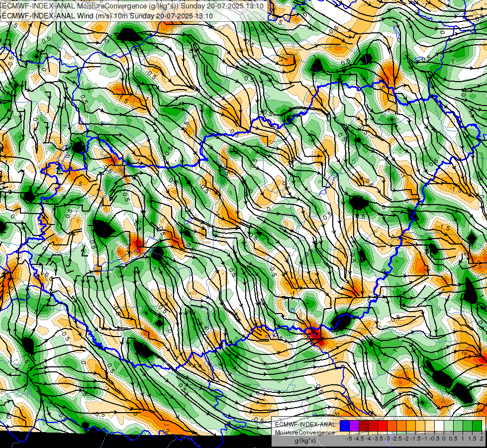
Task: Select legend label ECMWF-INDEX-ANAL
Action: pyautogui.click(x=305, y=425)
